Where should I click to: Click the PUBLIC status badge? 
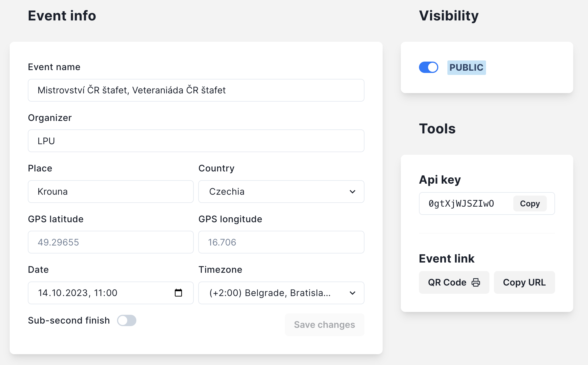coord(466,68)
